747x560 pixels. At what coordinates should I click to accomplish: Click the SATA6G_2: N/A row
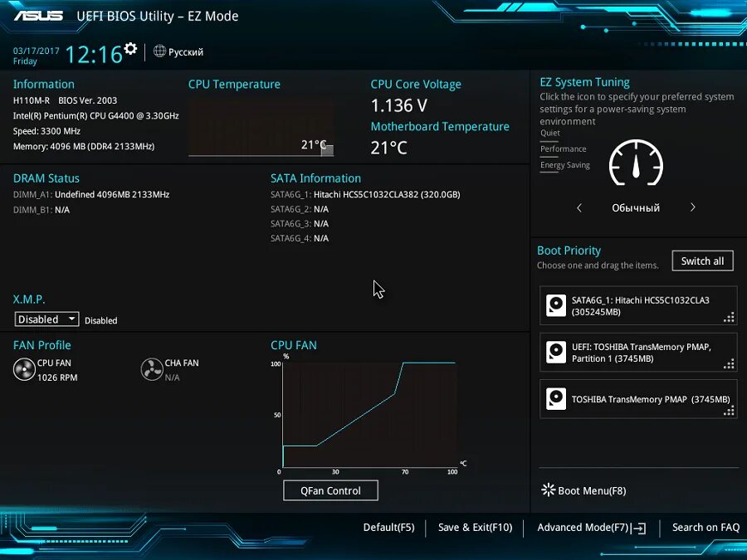coord(300,209)
